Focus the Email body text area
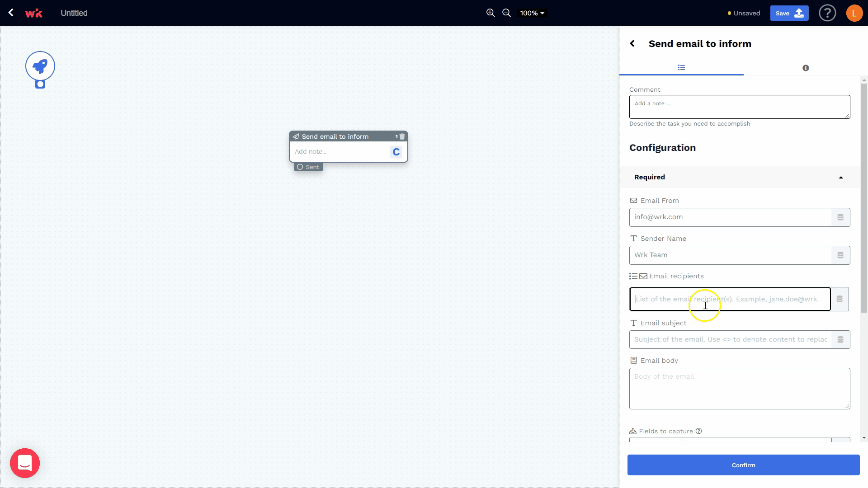 [x=740, y=389]
